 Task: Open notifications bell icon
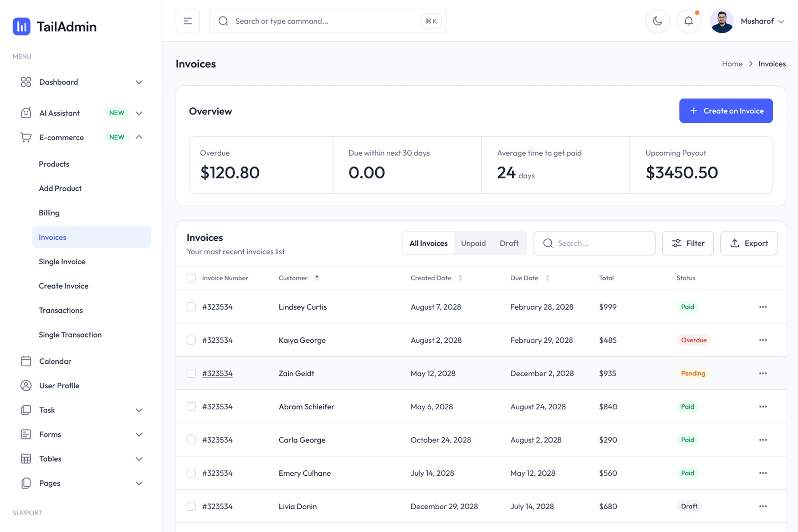tap(688, 21)
